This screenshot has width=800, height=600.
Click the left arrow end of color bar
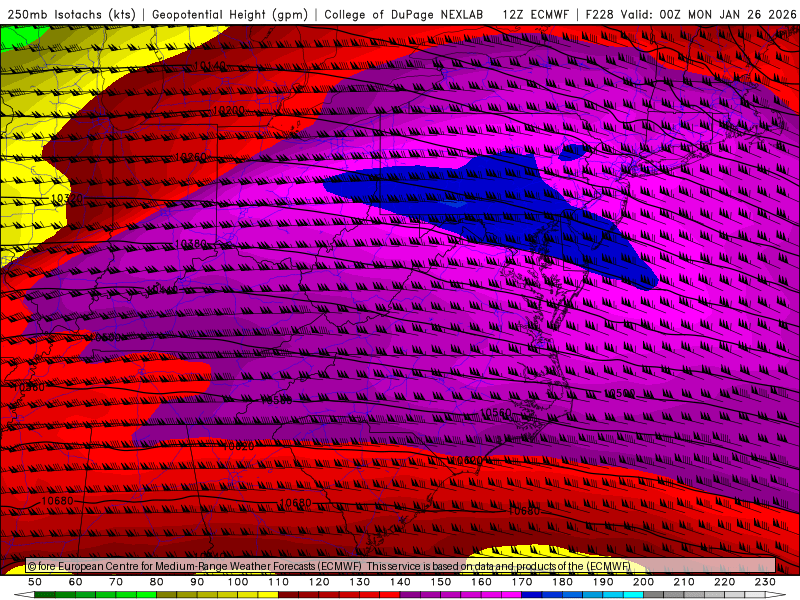click(x=23, y=595)
